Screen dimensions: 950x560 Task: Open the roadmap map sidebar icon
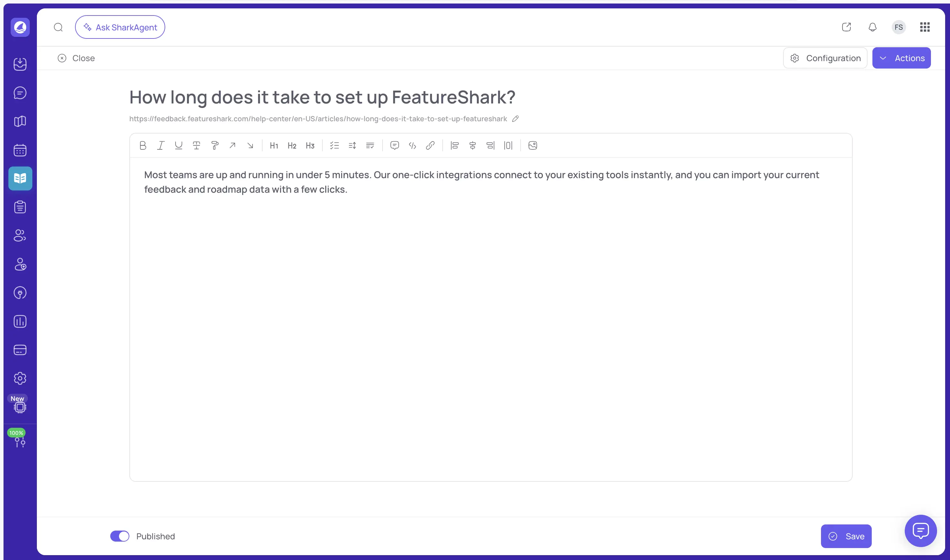20,121
